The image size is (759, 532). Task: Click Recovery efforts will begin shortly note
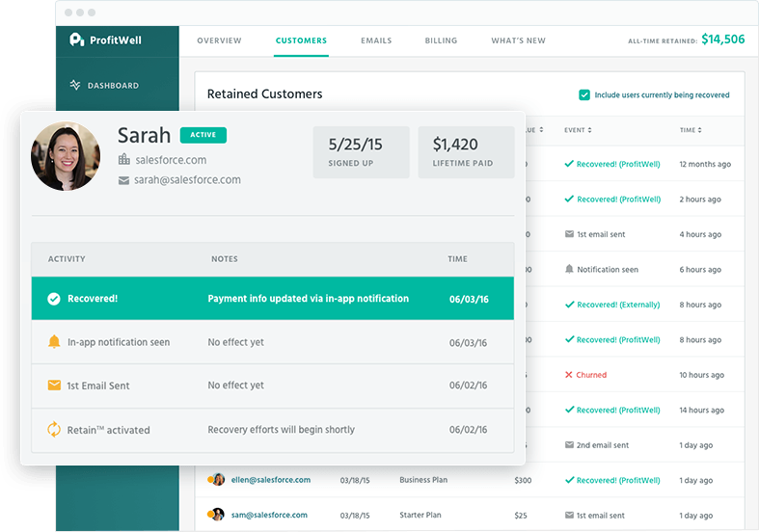tap(282, 430)
